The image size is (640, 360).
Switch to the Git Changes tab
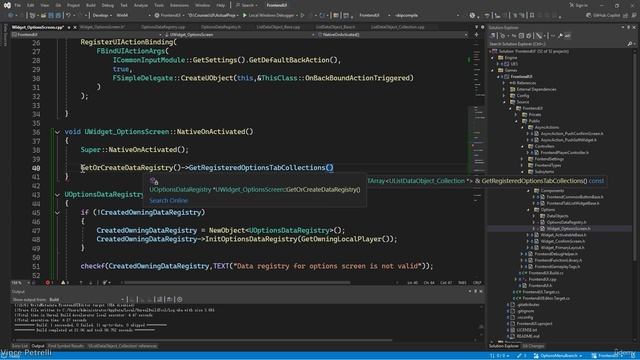click(x=533, y=346)
